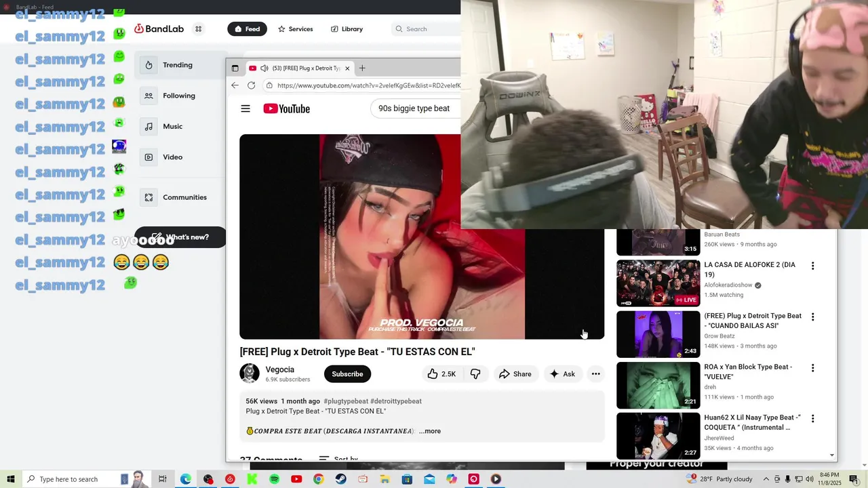Open options for LA CASA DE ALOFOKE video
Viewport: 868px width, 488px height.
(x=812, y=266)
